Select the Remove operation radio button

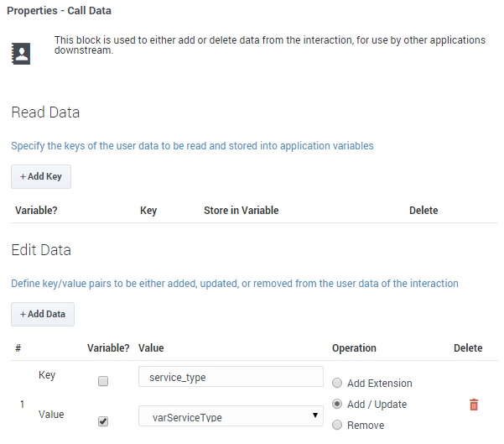pyautogui.click(x=337, y=425)
